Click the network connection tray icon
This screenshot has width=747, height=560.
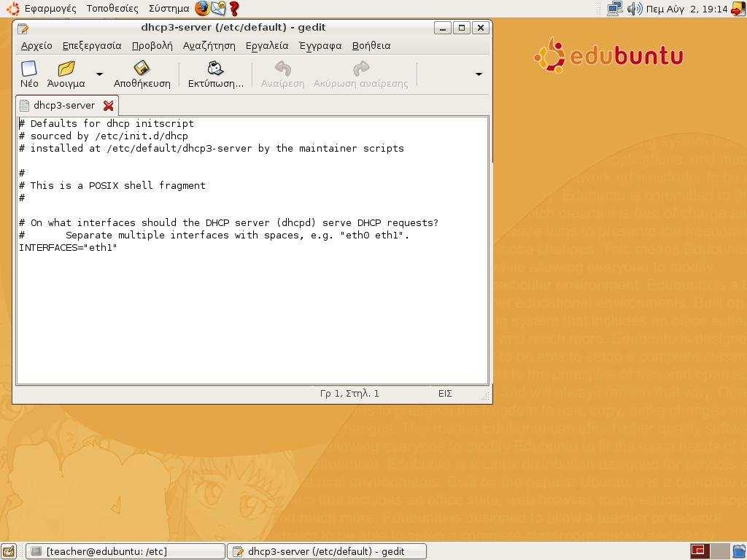click(614, 9)
